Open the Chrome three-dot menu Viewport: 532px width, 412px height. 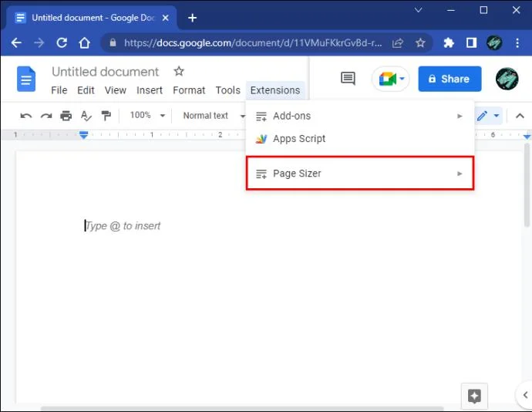(x=517, y=42)
